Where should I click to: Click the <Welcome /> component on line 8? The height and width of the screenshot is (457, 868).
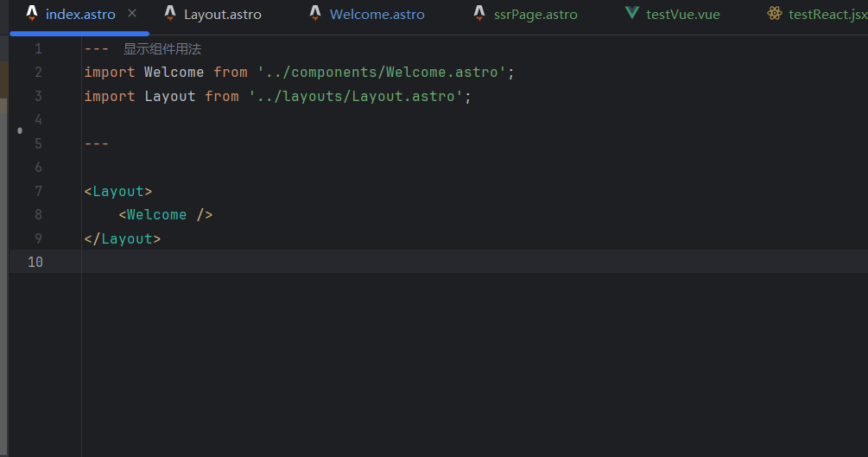tap(165, 215)
